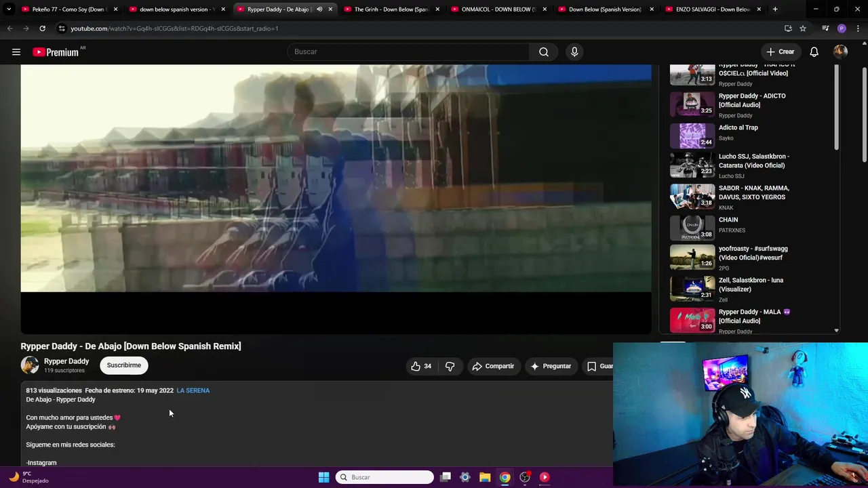Click Windows taskbar Buscar search box
868x488 pixels.
(384, 477)
